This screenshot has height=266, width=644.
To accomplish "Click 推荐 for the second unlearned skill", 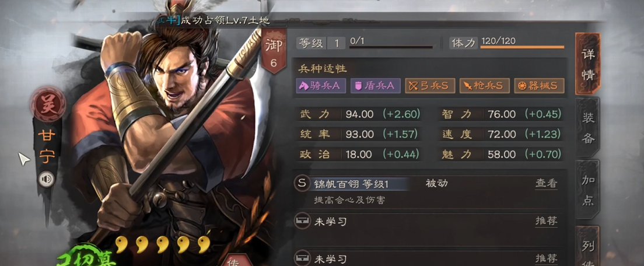I will pos(546,258).
